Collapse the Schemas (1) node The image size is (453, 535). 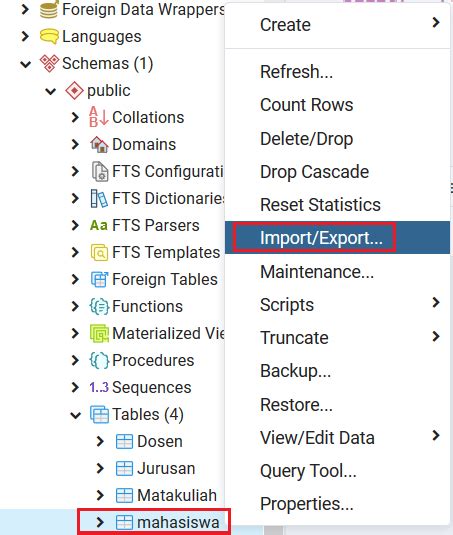(x=26, y=64)
